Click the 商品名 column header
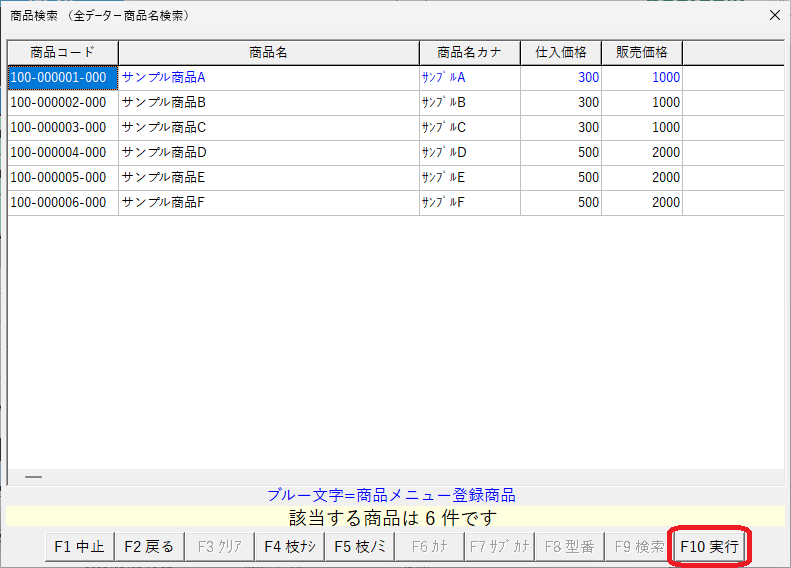Viewport: 791px width, 568px height. tap(268, 53)
